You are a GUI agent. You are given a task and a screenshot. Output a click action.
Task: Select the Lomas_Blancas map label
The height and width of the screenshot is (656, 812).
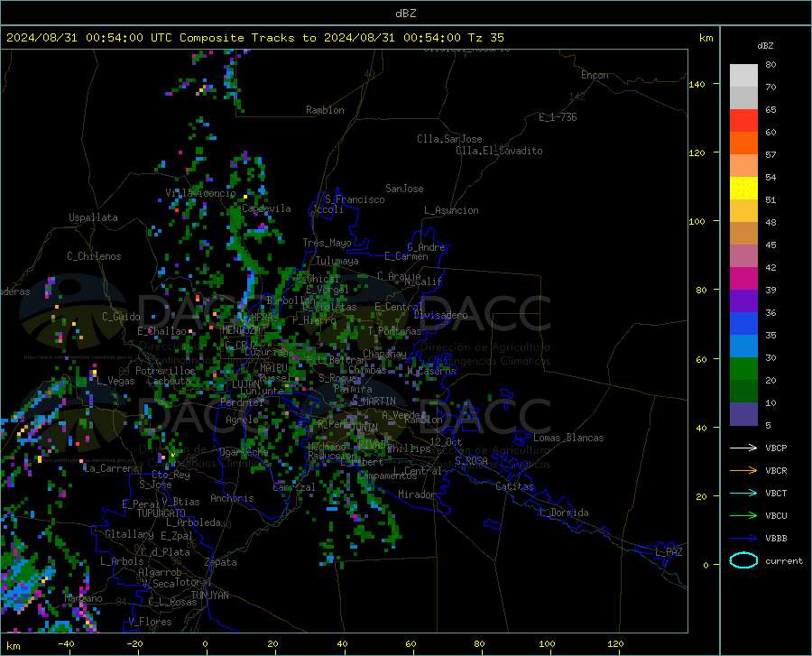click(568, 438)
